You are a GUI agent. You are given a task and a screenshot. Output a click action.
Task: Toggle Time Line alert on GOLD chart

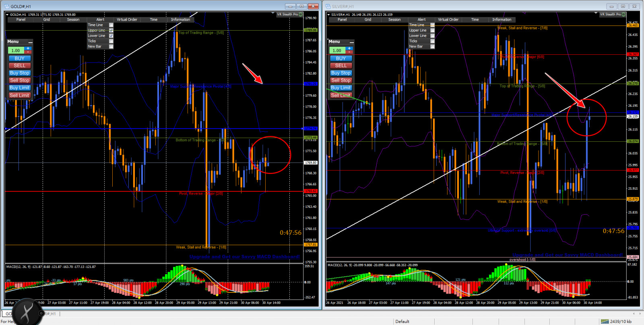point(111,25)
